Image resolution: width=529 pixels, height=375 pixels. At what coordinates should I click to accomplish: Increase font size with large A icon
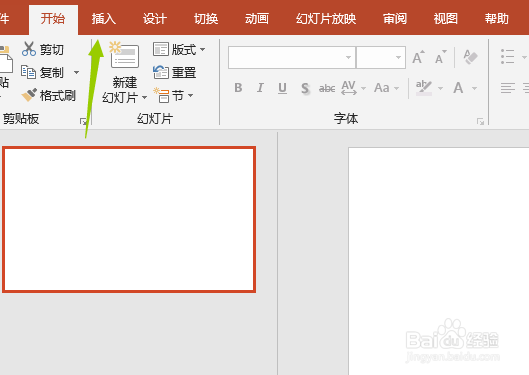point(418,57)
